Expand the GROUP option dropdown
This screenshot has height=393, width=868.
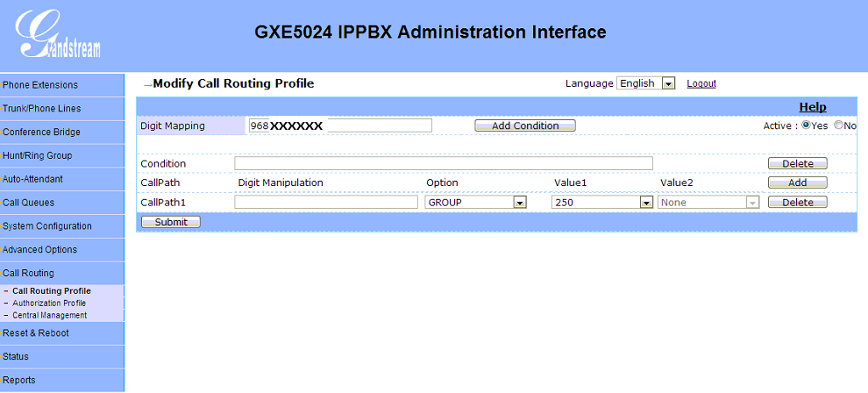[475, 203]
